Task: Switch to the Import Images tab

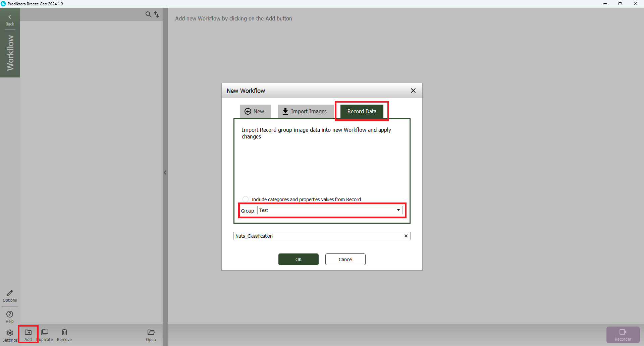Action: [x=305, y=111]
